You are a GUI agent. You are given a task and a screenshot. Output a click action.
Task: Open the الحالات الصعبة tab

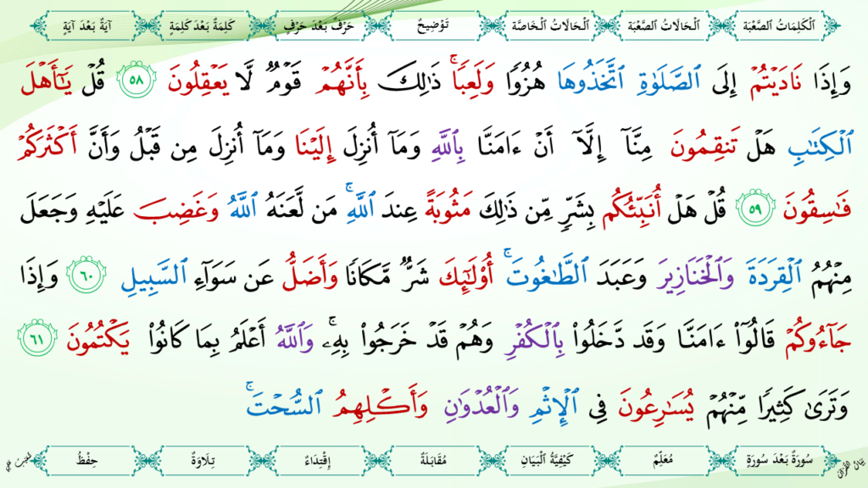click(663, 25)
